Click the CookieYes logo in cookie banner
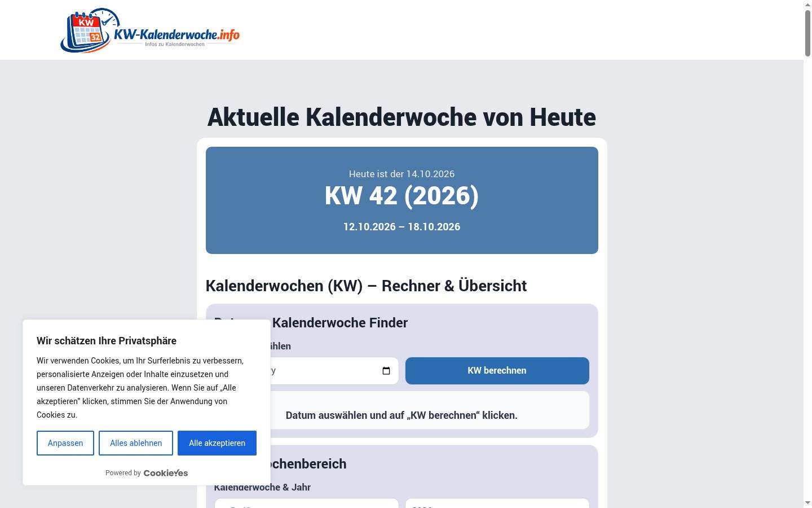This screenshot has height=508, width=812. point(166,473)
